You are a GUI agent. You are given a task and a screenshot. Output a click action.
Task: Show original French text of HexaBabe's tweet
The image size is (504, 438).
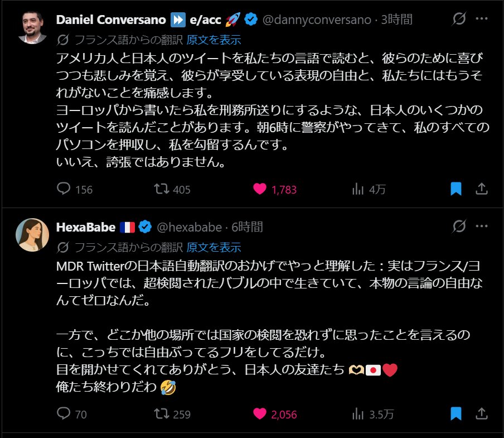(x=214, y=247)
